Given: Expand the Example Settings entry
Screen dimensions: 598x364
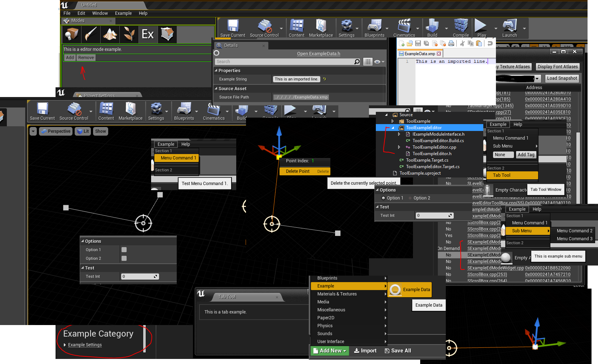Looking at the screenshot, I should (65, 345).
